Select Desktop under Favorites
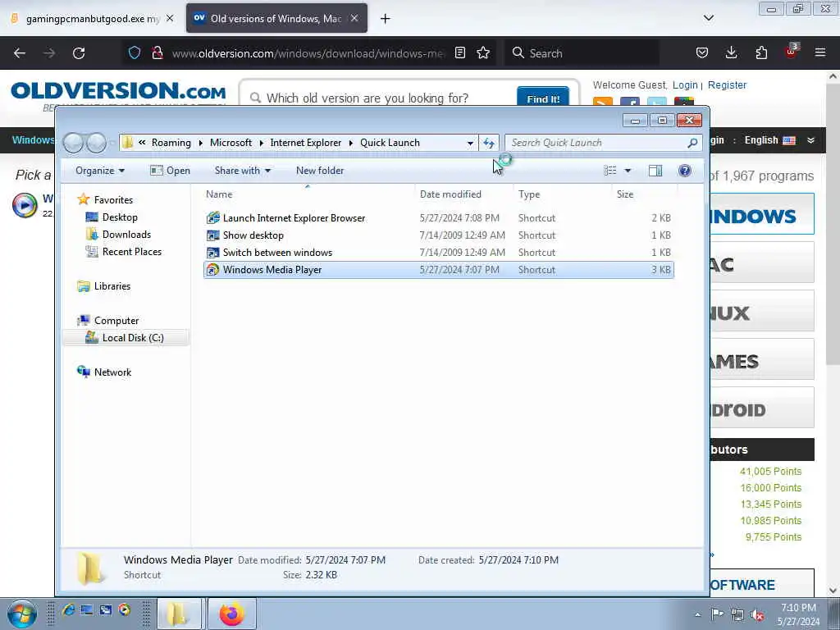Viewport: 840px width, 630px height. pos(120,217)
